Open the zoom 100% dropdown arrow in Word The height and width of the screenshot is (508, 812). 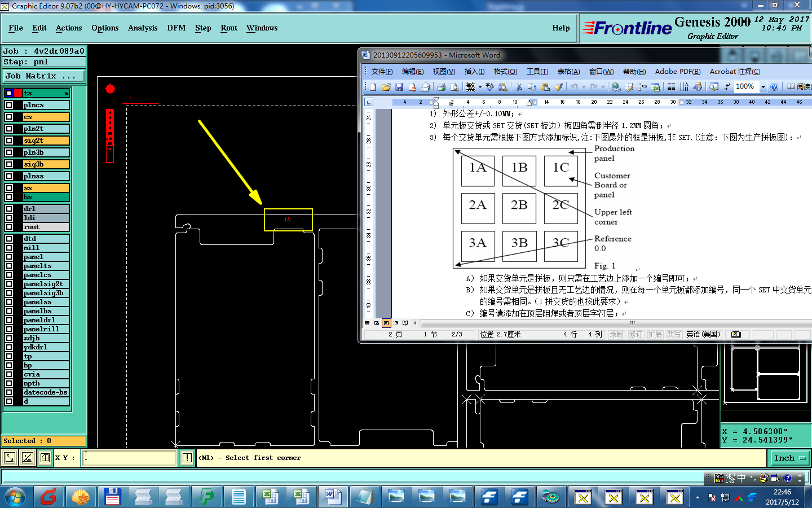tap(763, 87)
